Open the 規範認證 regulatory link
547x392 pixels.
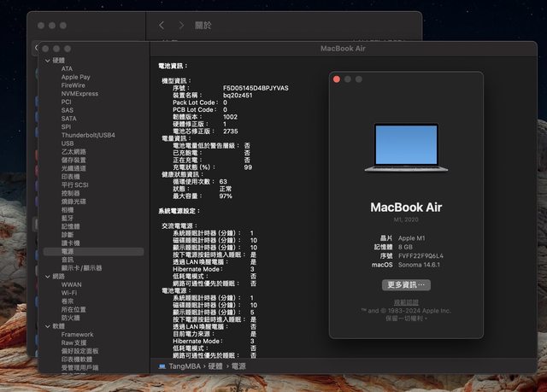(x=406, y=301)
